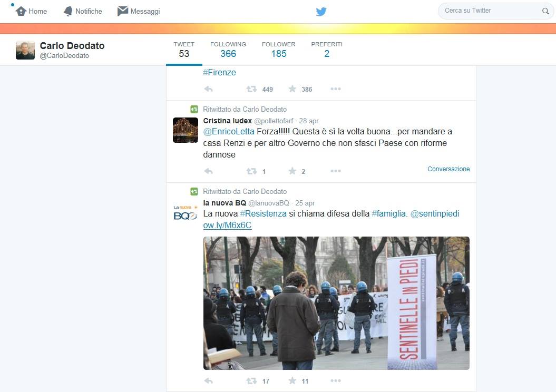Reply to la nuova BQ tweet
Screen dimensions: 556x392
[208, 381]
